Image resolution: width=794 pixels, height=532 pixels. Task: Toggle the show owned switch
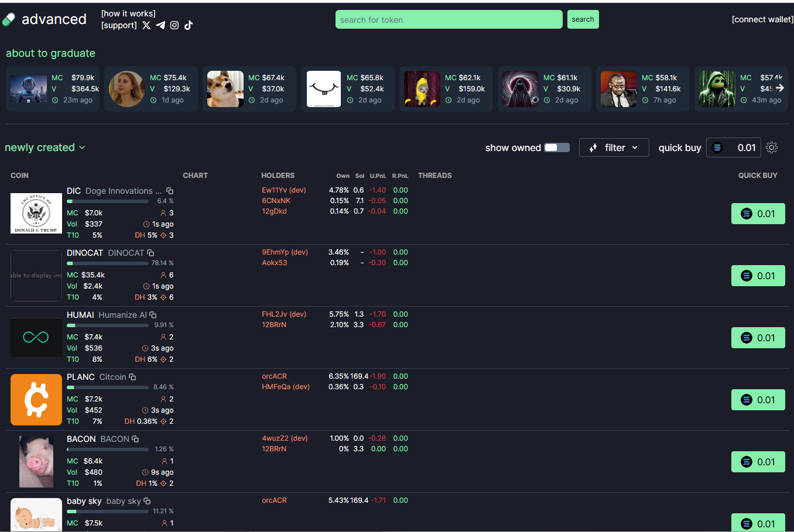[x=556, y=147]
